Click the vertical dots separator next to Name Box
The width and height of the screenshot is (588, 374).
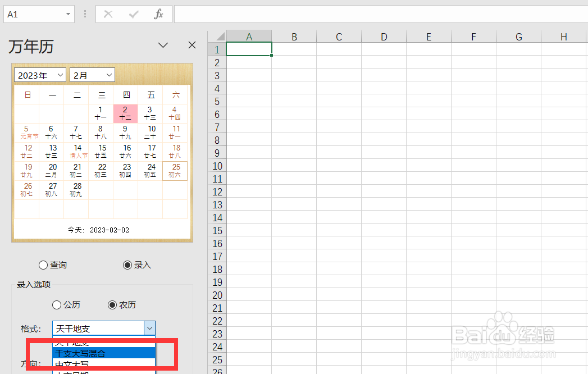tap(85, 14)
